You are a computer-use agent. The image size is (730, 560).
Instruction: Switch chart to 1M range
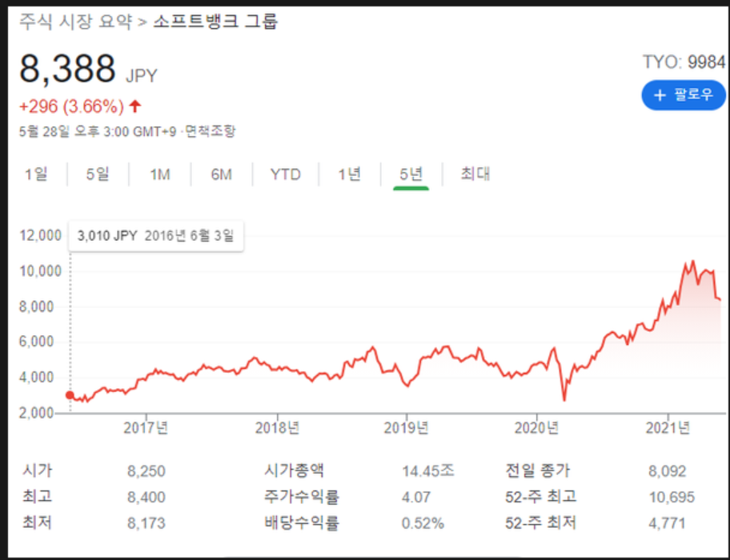coord(160,174)
